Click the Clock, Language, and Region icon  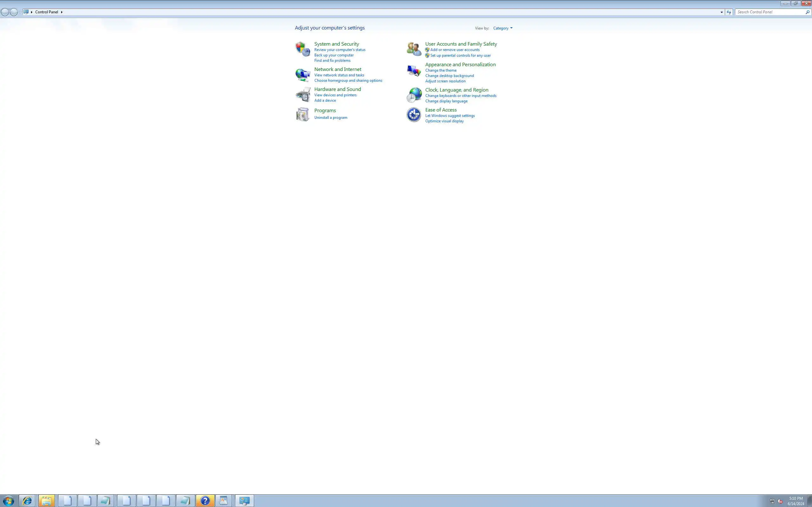coord(414,95)
